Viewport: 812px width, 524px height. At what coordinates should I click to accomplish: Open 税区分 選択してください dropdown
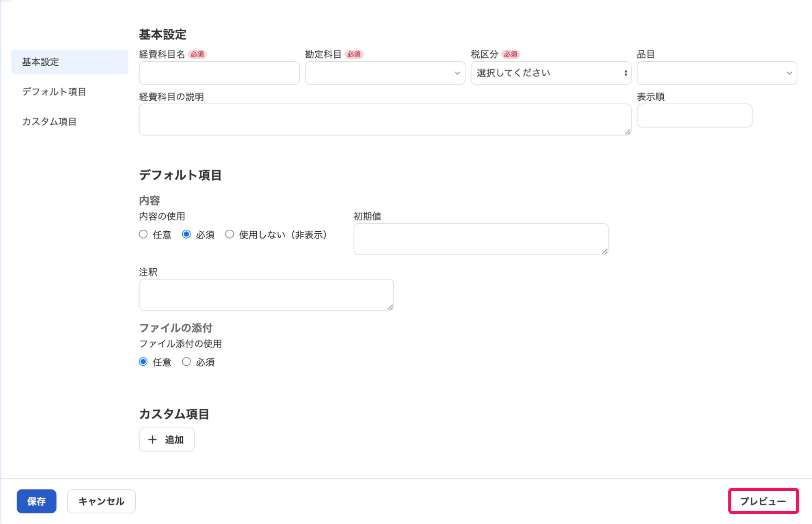tap(550, 73)
